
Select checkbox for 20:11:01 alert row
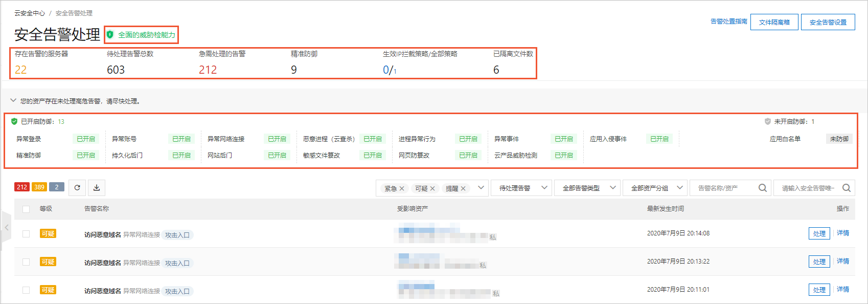26,290
